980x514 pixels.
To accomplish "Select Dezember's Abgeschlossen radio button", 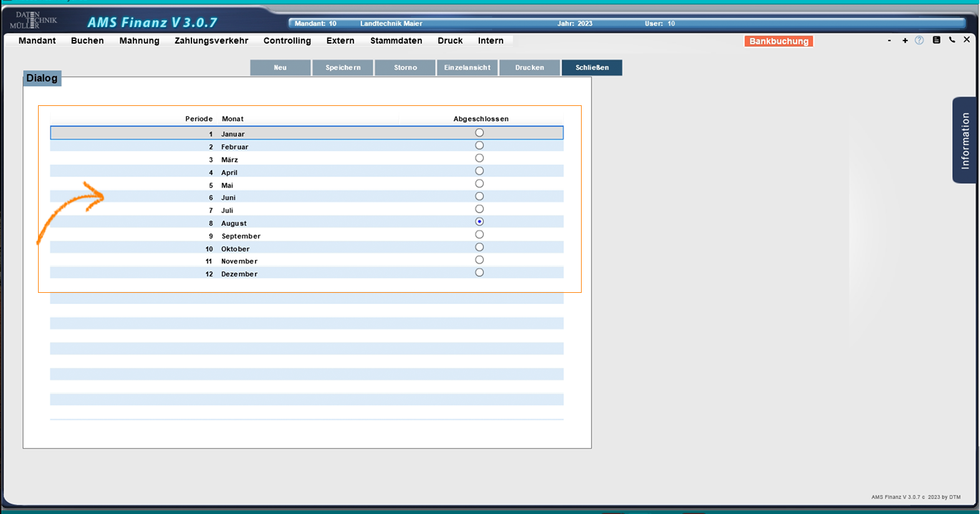I will (479, 273).
